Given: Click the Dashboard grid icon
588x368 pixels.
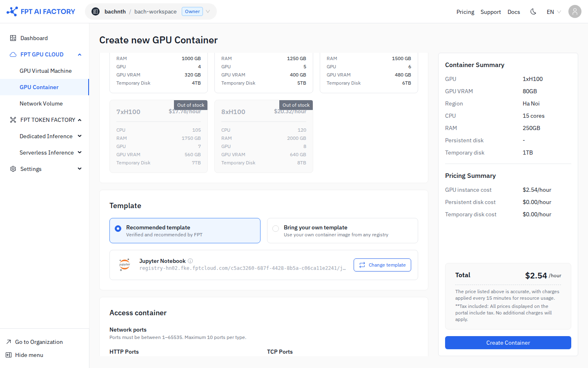Looking at the screenshot, I should pos(13,38).
